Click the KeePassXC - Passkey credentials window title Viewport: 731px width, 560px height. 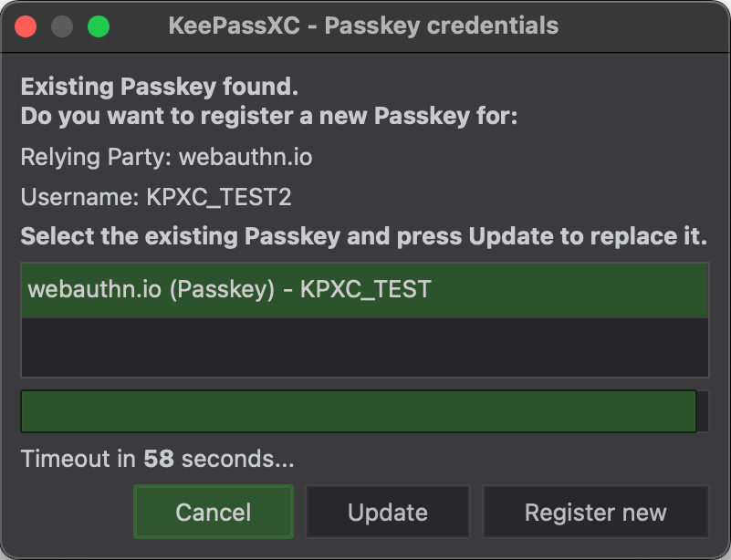pos(363,26)
